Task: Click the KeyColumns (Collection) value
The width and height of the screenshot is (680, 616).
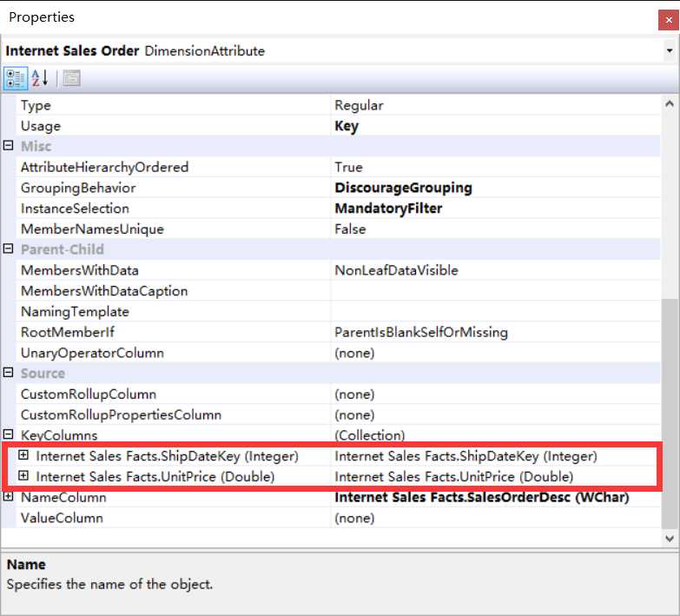Action: tap(369, 435)
